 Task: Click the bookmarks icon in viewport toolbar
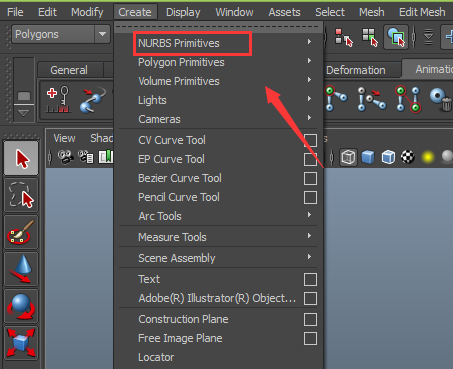tap(106, 157)
